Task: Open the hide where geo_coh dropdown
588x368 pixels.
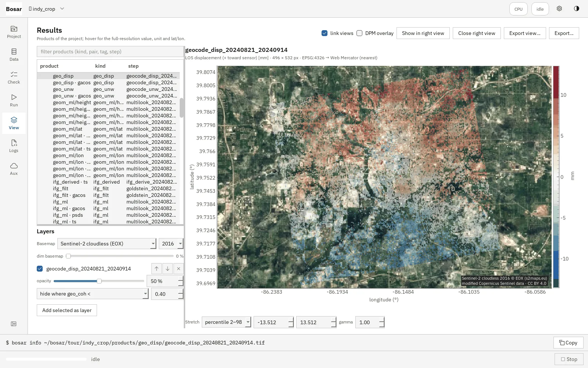Action: (92, 294)
